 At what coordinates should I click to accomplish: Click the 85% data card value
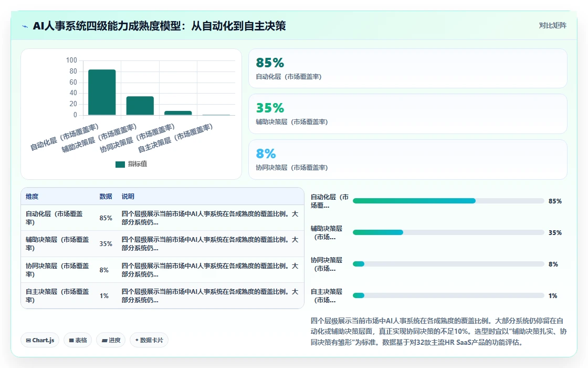270,63
